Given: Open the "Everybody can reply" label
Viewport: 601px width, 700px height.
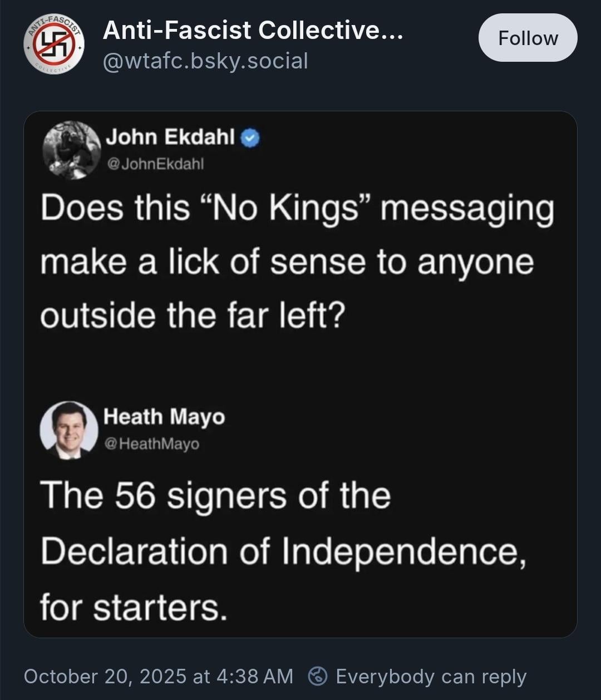Looking at the screenshot, I should [431, 676].
